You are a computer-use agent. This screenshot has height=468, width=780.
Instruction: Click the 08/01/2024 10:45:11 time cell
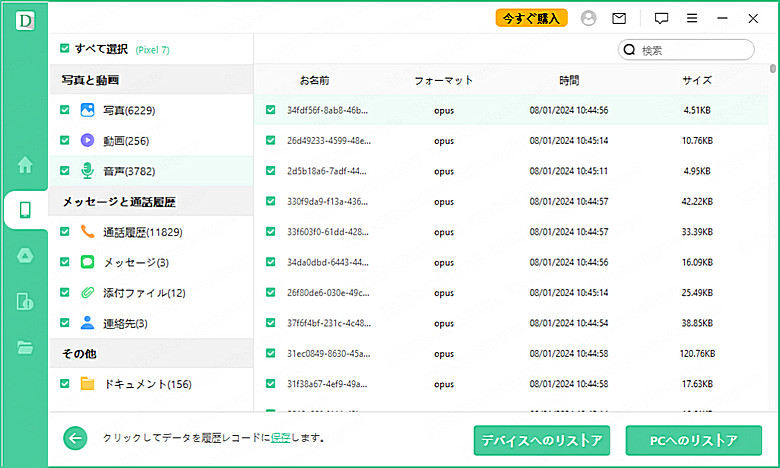[569, 171]
